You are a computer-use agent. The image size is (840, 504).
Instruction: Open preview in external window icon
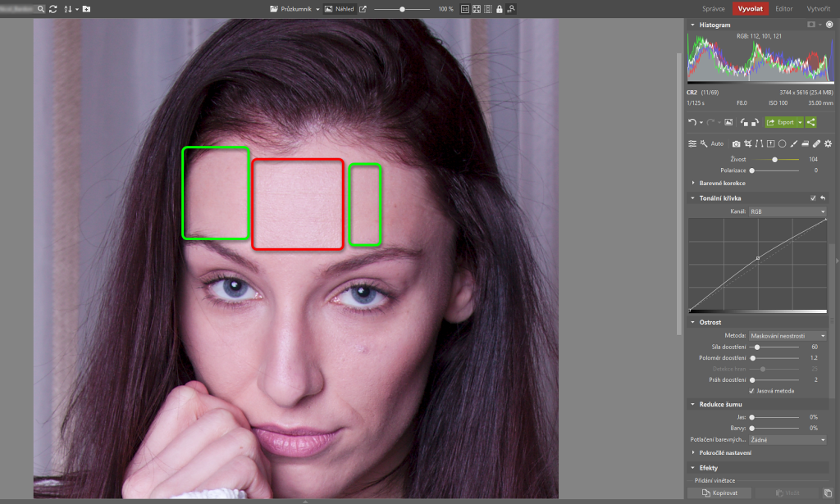(x=363, y=9)
